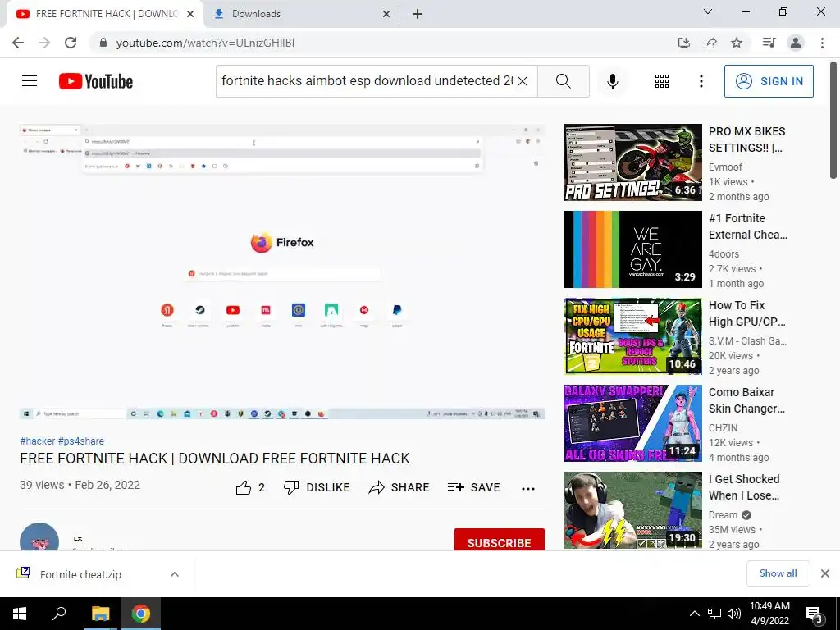Click the SHARE button under the video
840x630 pixels.
pyautogui.click(x=399, y=487)
